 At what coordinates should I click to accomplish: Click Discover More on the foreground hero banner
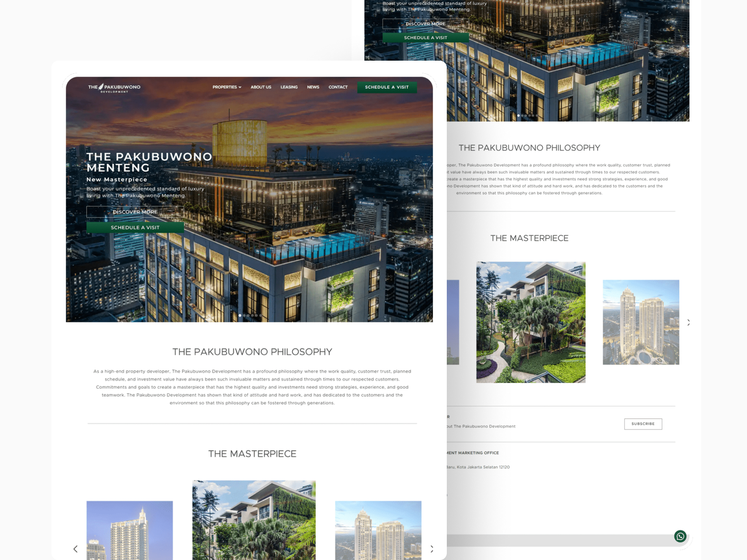(x=135, y=212)
